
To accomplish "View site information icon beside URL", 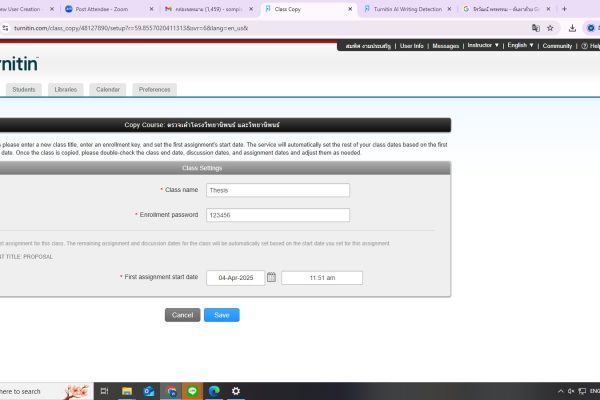I will pyautogui.click(x=5, y=28).
